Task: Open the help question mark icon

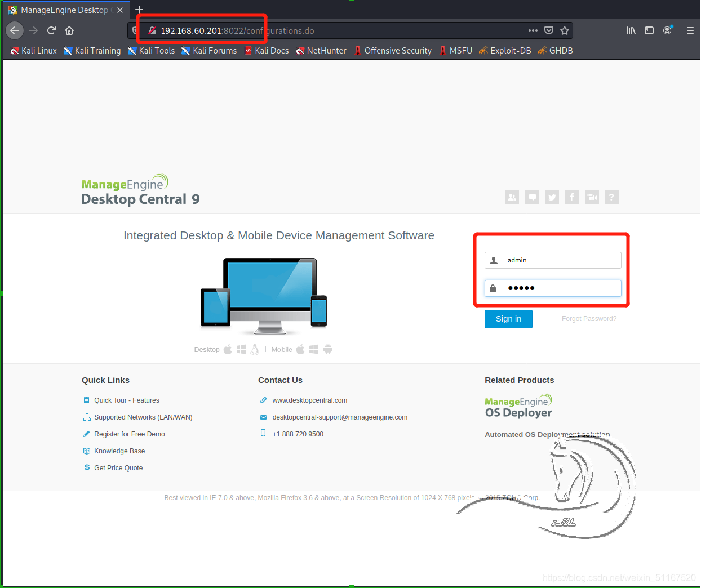Action: [611, 197]
